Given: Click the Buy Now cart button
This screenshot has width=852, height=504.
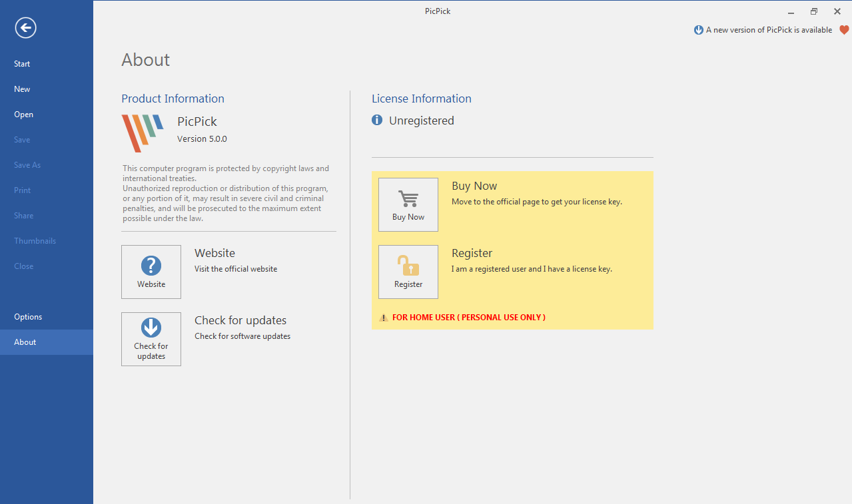Looking at the screenshot, I should [x=408, y=204].
